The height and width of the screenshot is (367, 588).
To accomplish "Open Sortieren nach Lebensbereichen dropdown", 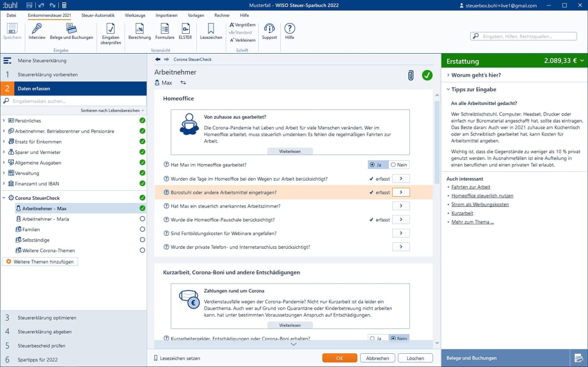I will point(112,110).
